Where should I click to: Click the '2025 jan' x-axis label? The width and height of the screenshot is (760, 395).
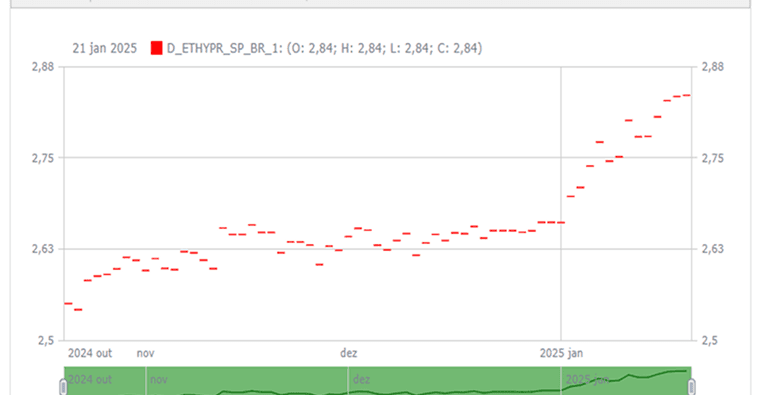pyautogui.click(x=561, y=353)
